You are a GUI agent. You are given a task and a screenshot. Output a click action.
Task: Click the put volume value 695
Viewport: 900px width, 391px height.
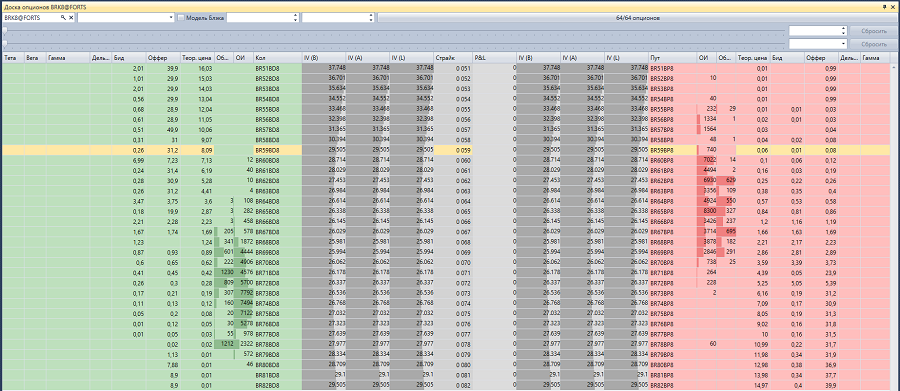731,231
